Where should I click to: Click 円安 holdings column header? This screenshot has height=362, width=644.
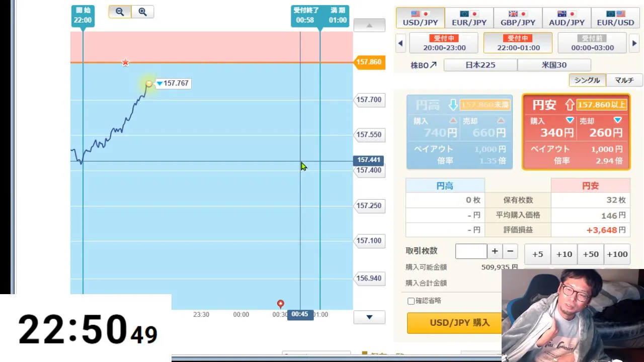pyautogui.click(x=591, y=186)
